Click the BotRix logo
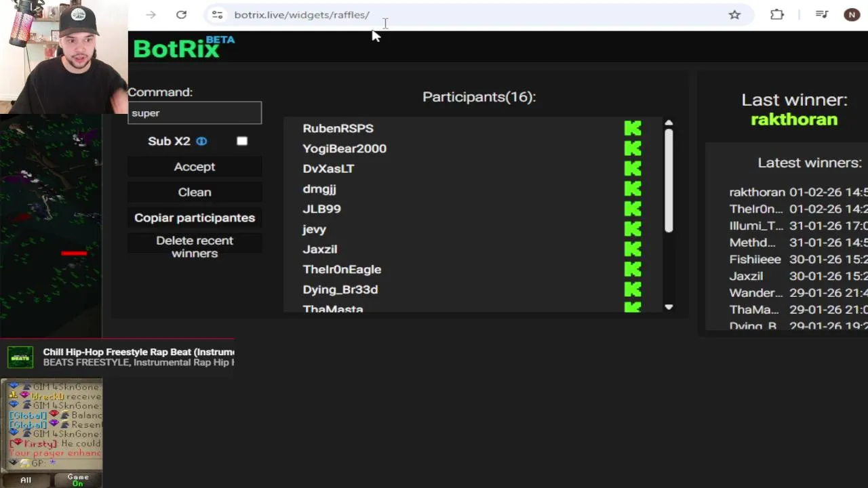Viewport: 868px width, 488px height. (x=184, y=47)
